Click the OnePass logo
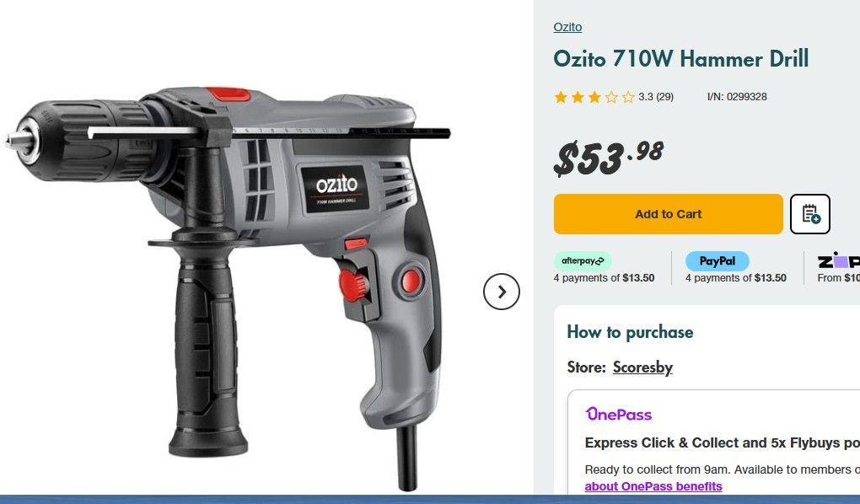The width and height of the screenshot is (860, 504). [x=619, y=414]
